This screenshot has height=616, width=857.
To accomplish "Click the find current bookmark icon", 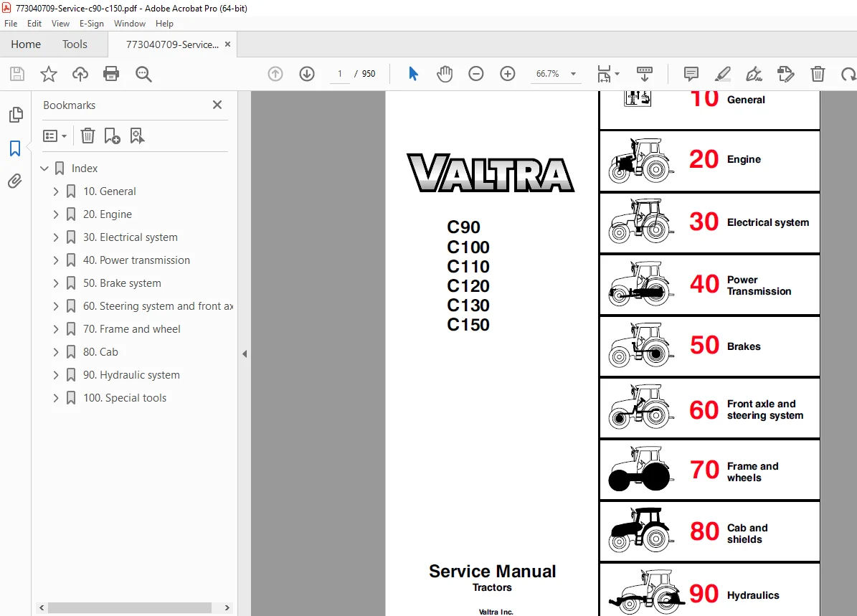I will pos(137,136).
